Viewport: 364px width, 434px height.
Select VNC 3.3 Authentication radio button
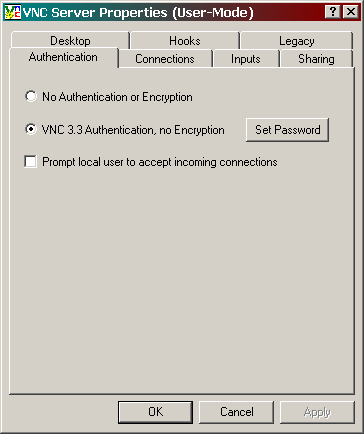(31, 129)
